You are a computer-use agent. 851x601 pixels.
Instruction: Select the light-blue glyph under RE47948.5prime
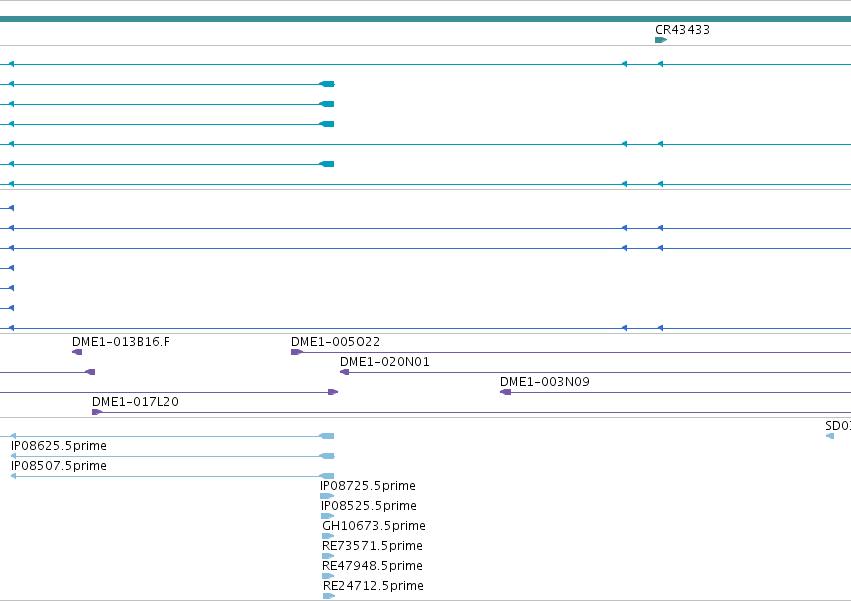tap(328, 577)
